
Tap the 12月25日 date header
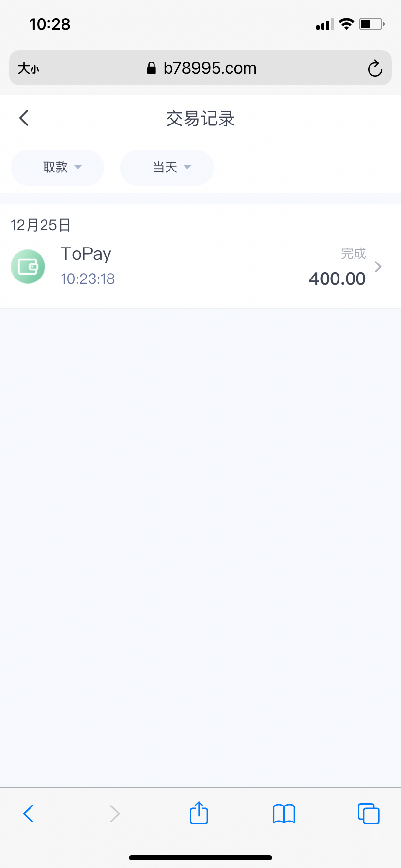point(41,225)
